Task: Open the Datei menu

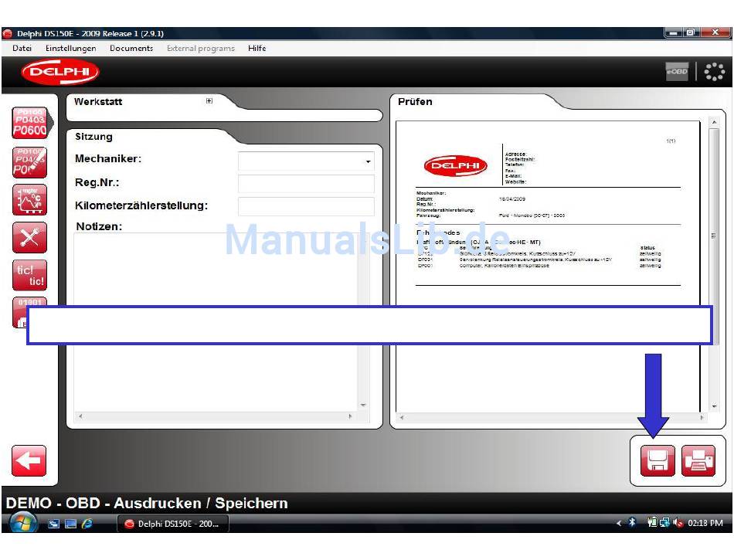Action: click(x=22, y=48)
